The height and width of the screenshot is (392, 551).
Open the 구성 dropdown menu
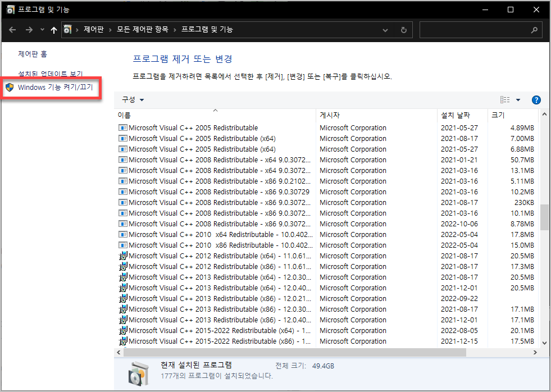(x=133, y=100)
